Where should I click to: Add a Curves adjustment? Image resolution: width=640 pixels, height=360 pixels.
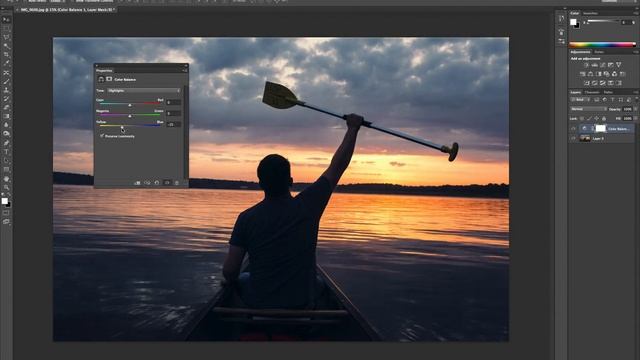(602, 65)
